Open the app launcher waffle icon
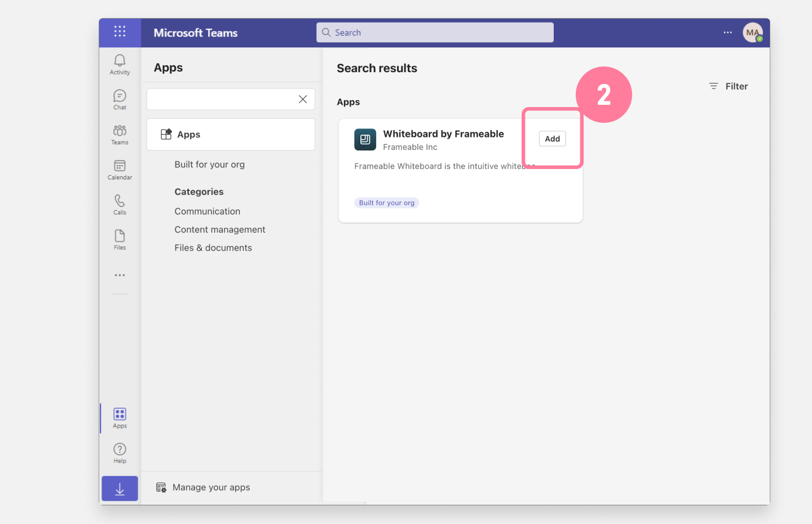Image resolution: width=812 pixels, height=524 pixels. 120,32
